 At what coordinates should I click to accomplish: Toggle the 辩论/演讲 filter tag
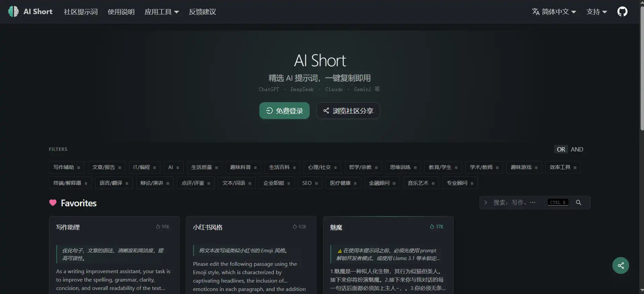155,183
